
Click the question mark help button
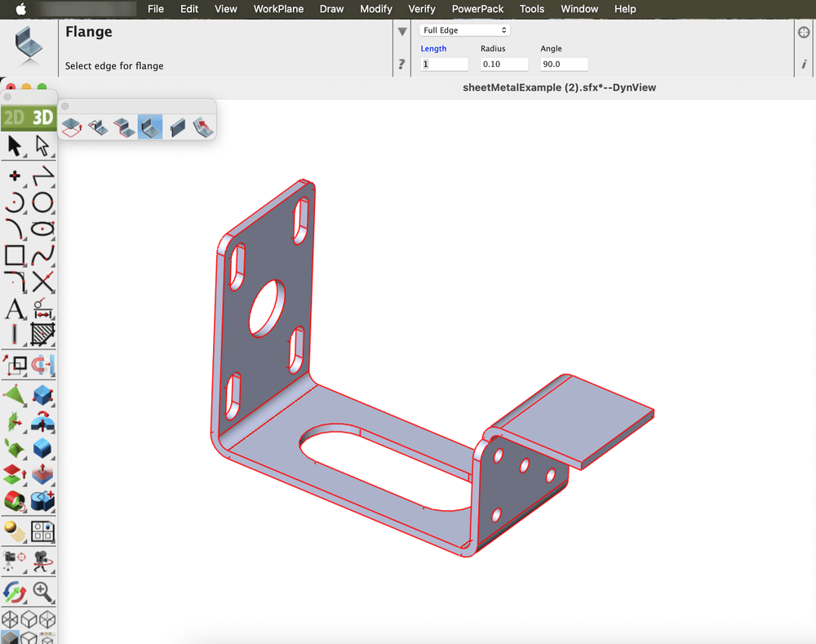click(401, 64)
